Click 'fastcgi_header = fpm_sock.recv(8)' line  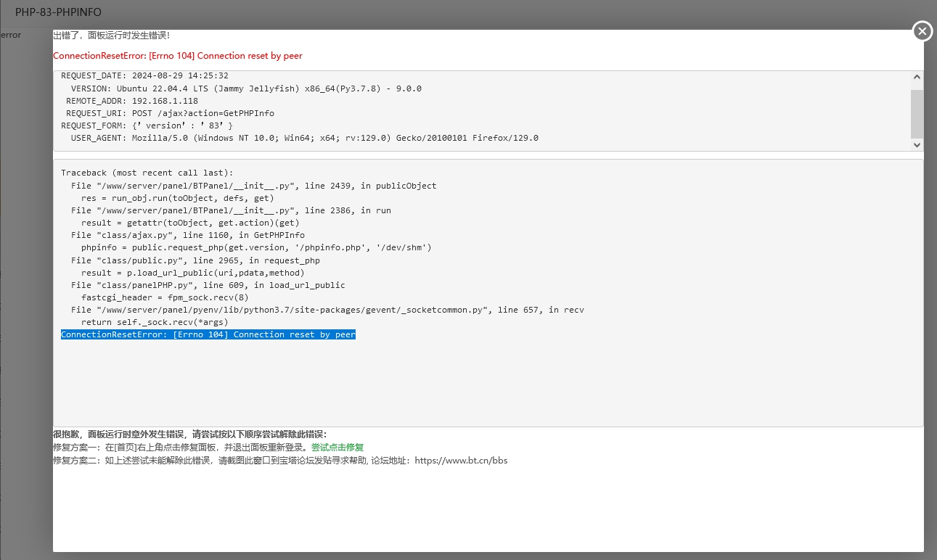pyautogui.click(x=165, y=297)
